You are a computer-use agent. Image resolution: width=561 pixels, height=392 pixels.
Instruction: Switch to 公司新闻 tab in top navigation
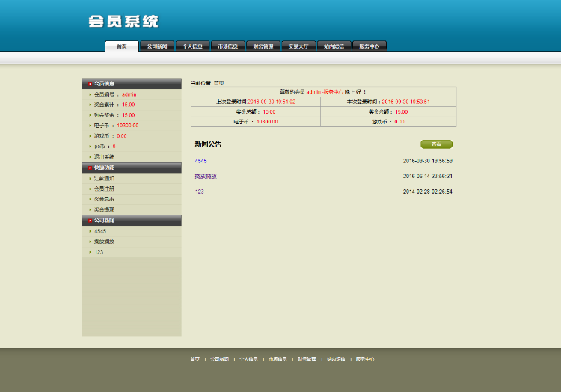157,46
